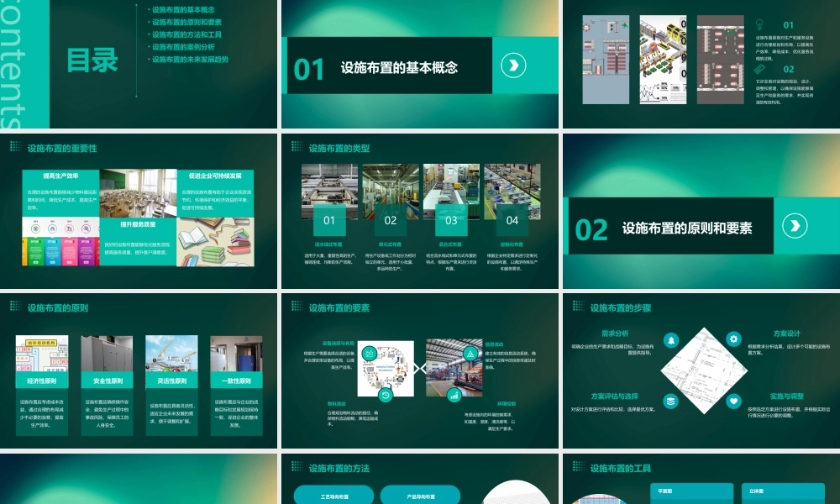The height and width of the screenshot is (504, 840).
Task: Click the arrow circle icon beside 设施布置的基本概念
Action: pos(513,66)
